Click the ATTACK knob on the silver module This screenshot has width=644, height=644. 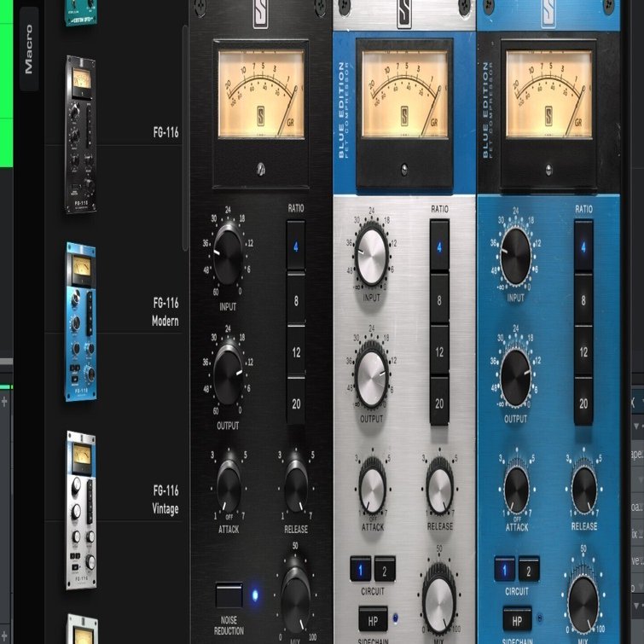(x=373, y=489)
